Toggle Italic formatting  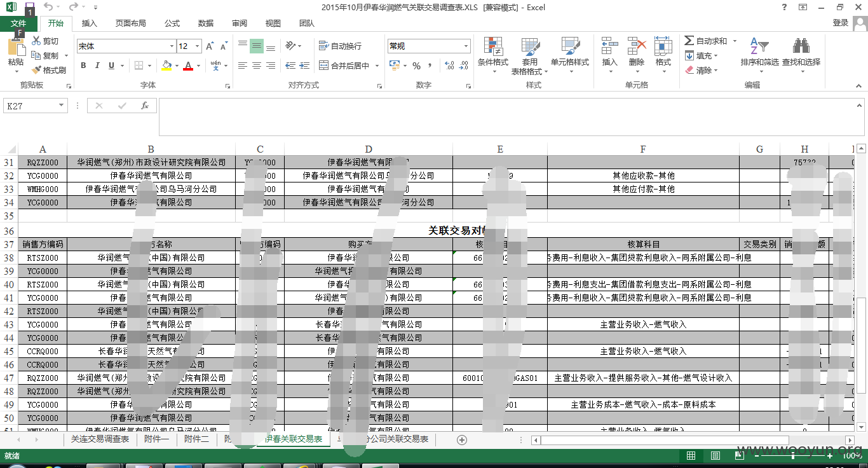point(97,65)
